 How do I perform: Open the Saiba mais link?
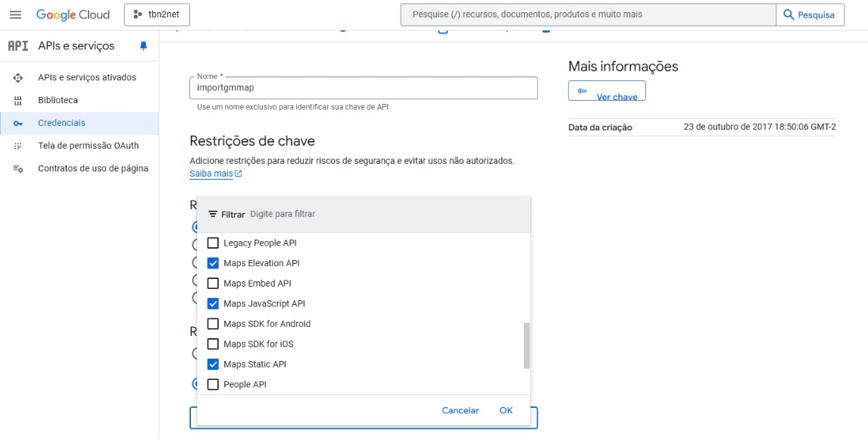pos(212,174)
